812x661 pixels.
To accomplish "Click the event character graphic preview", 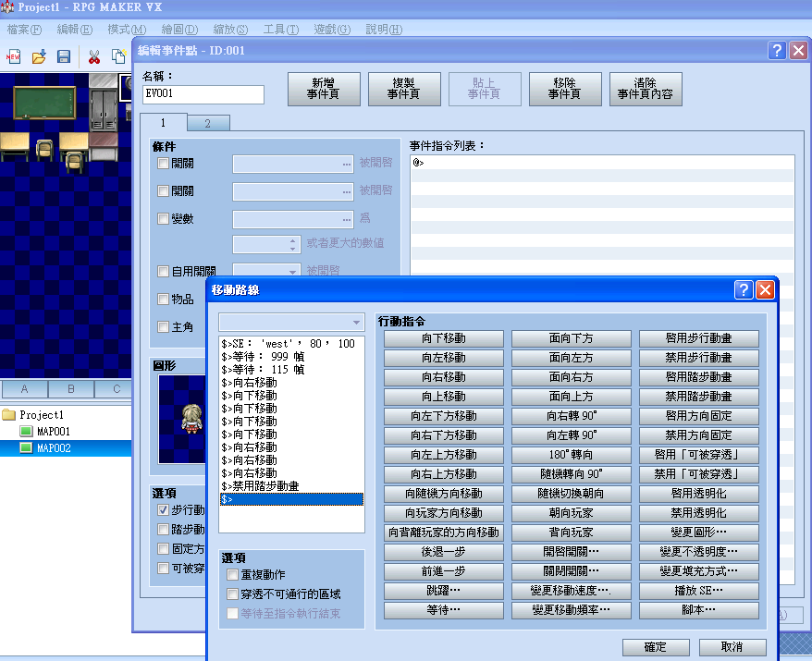I will [x=182, y=419].
